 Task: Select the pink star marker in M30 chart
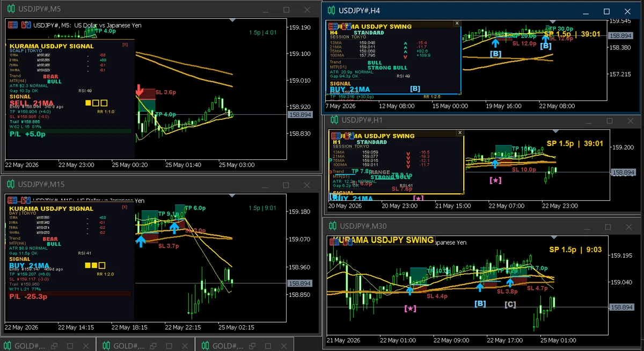tap(410, 308)
